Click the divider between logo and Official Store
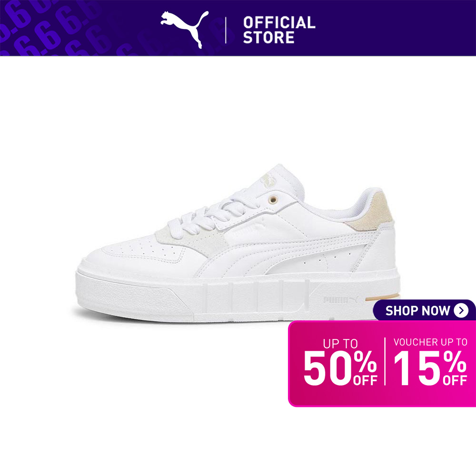Image resolution: width=476 pixels, height=476 pixels. (x=226, y=30)
